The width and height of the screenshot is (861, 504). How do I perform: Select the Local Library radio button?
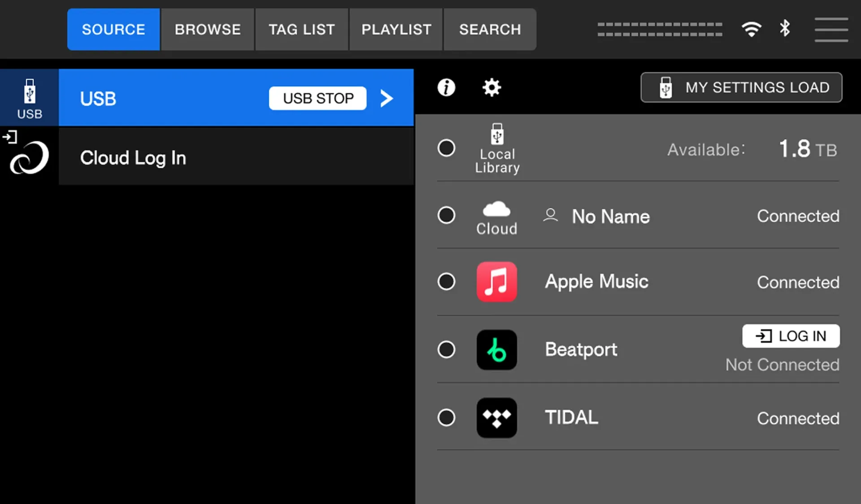pos(446,148)
